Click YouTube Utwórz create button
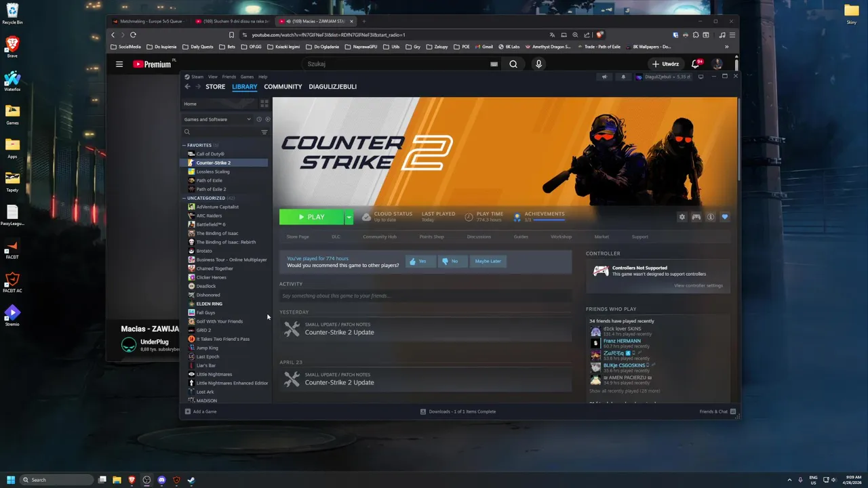The height and width of the screenshot is (488, 868). click(665, 64)
